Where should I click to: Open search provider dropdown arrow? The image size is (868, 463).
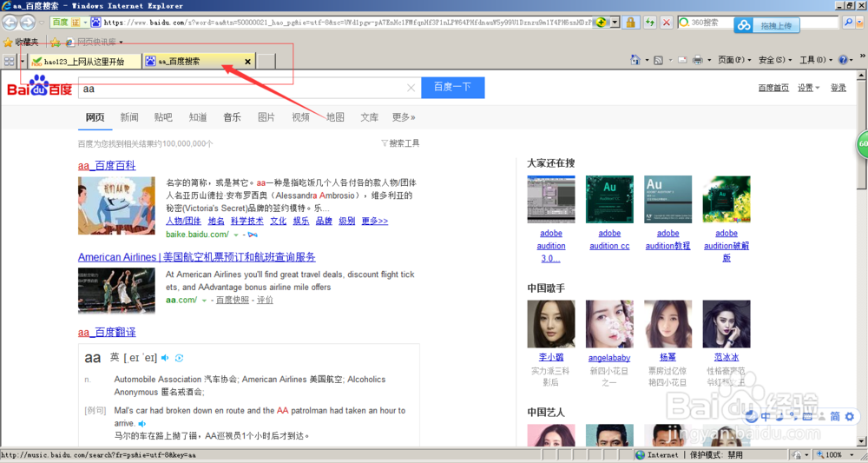[860, 23]
